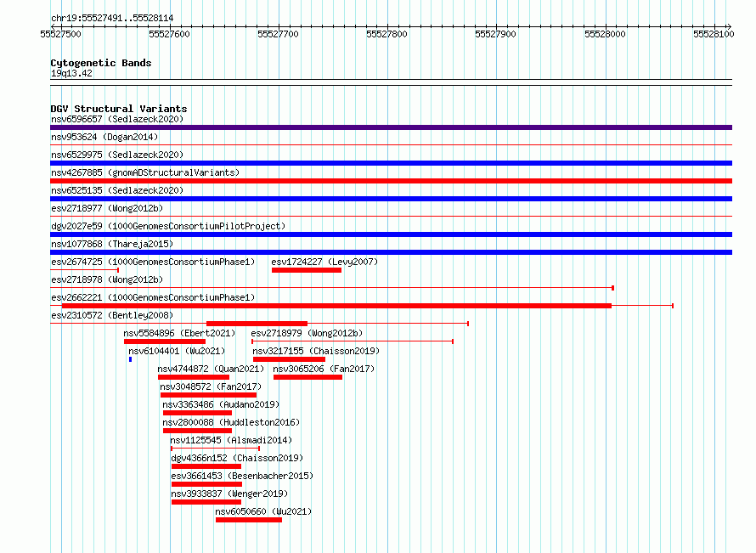Screen dimensions: 756x553
Task: Click ruler coordinate 55527500
Action: (x=61, y=34)
